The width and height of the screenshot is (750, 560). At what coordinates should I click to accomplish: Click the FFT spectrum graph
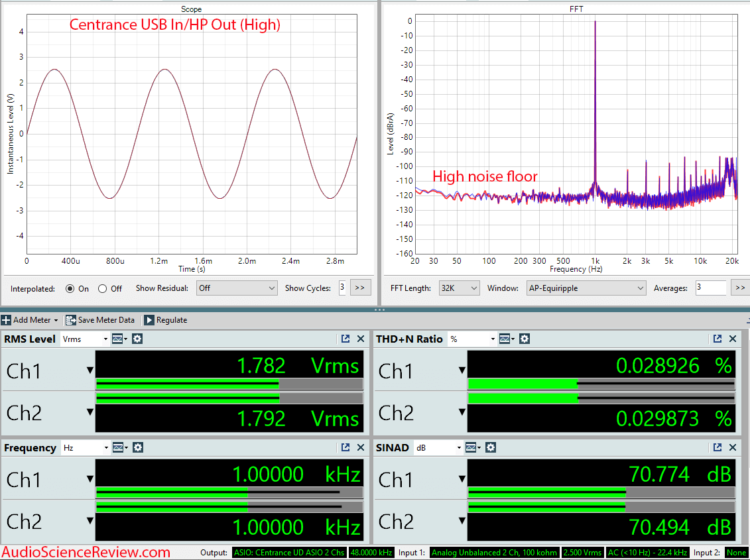tap(576, 134)
